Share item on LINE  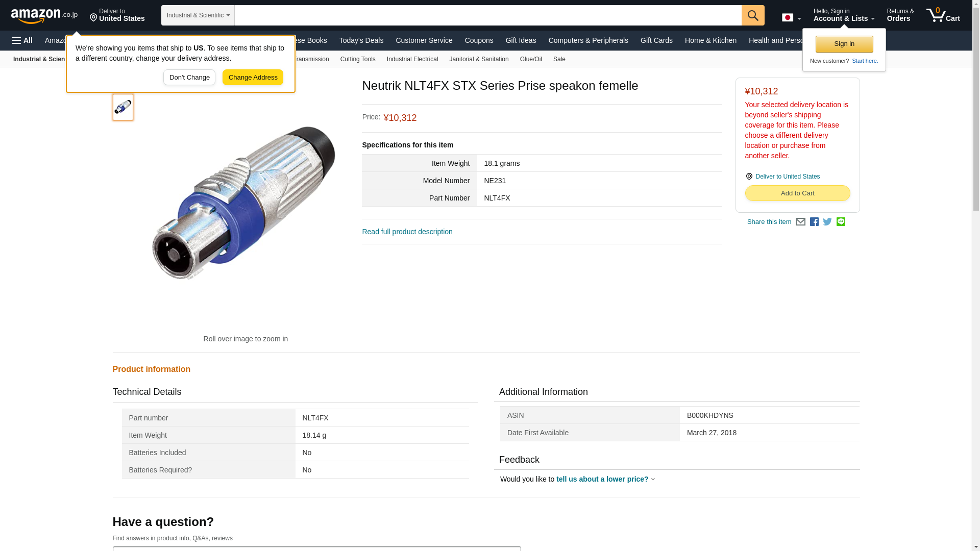841,222
